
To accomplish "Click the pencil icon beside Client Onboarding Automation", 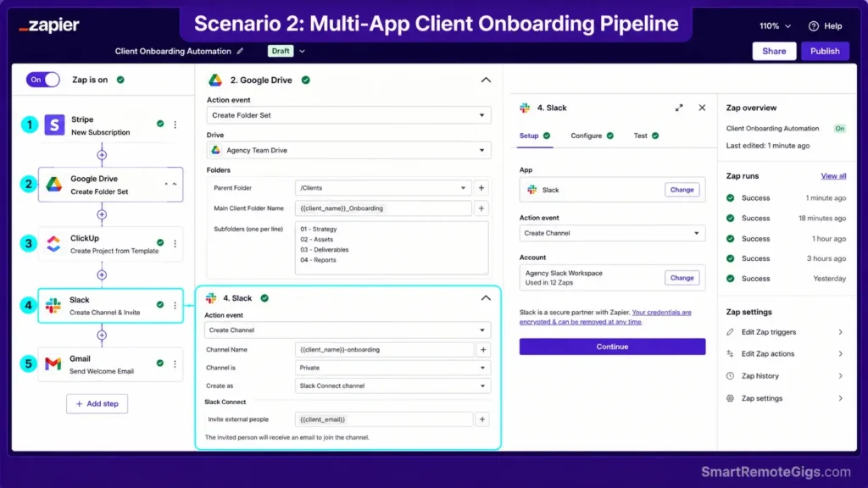I will [240, 51].
